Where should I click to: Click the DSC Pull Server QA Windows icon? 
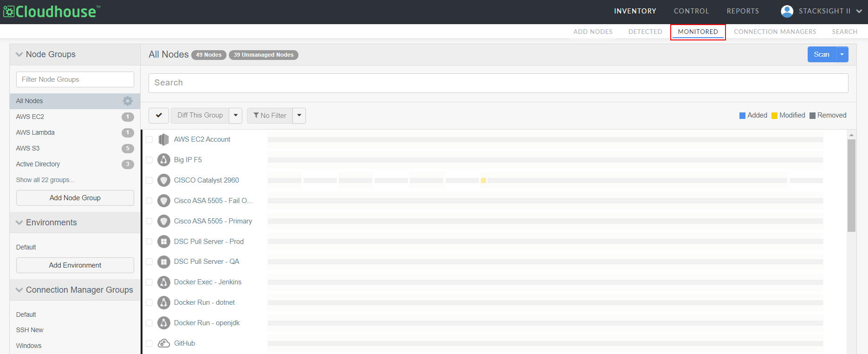(x=163, y=262)
